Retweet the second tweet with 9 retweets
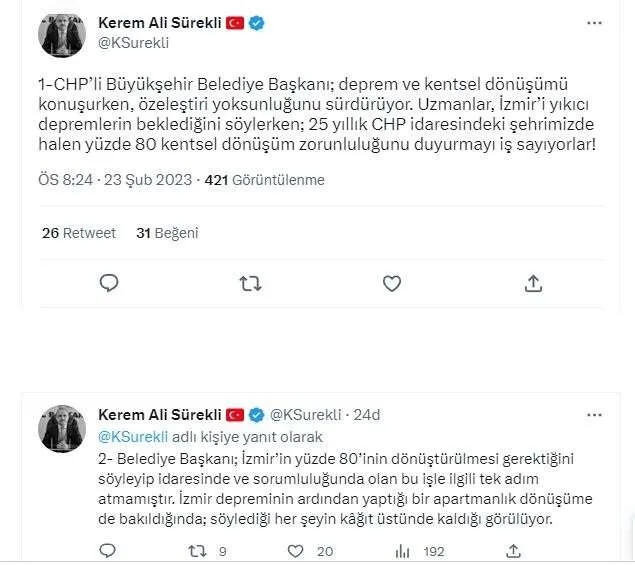 pos(207,551)
